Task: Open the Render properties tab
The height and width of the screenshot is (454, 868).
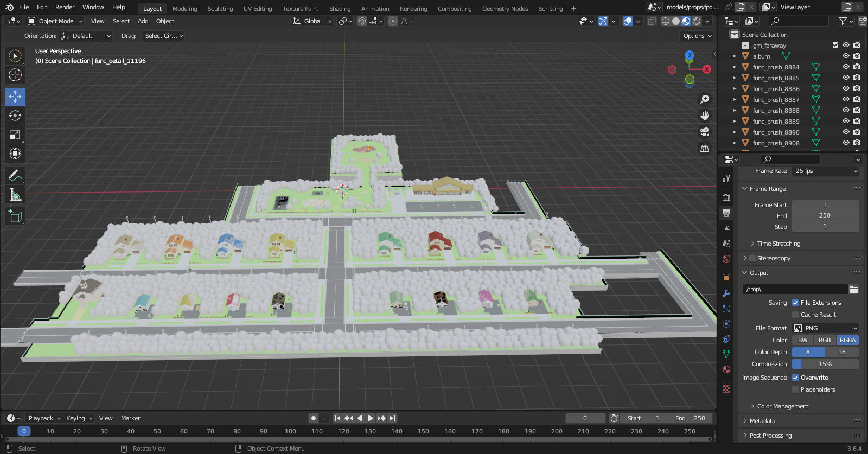Action: (x=726, y=198)
